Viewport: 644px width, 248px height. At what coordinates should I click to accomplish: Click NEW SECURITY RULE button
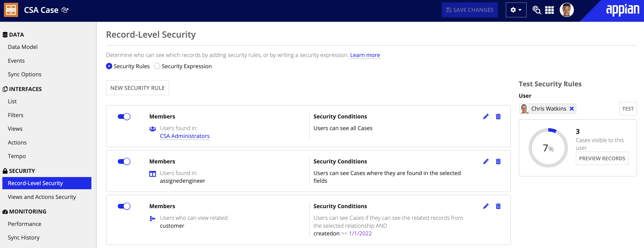click(137, 88)
